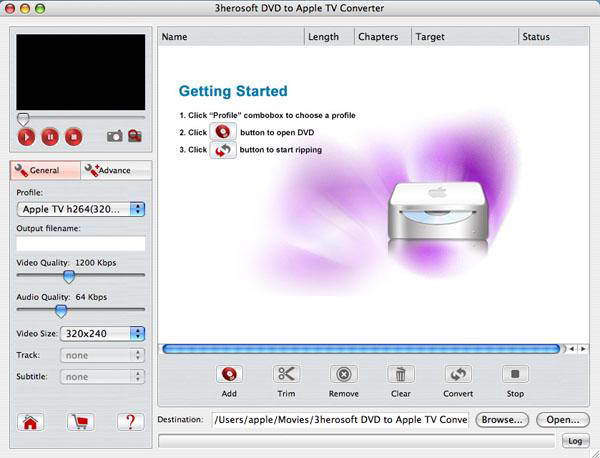The width and height of the screenshot is (600, 458).
Task: Pause the video preview
Action: [49, 136]
